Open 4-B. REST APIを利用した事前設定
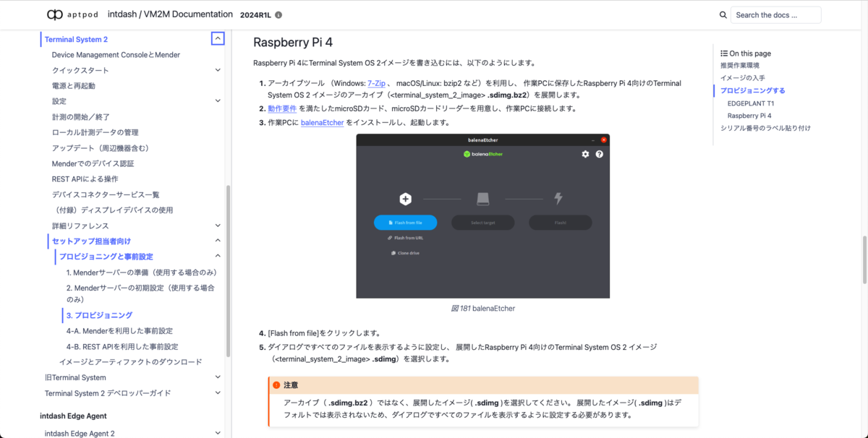The height and width of the screenshot is (438, 868). (122, 346)
